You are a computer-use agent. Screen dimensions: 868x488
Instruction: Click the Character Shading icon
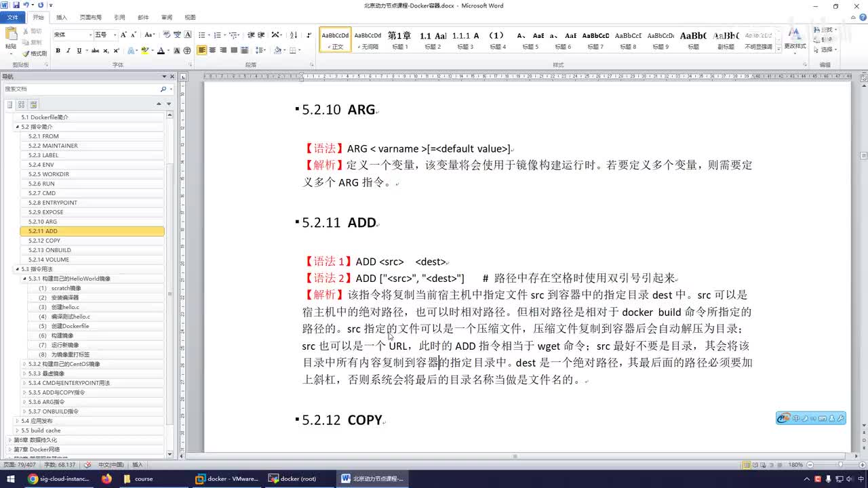pos(177,51)
